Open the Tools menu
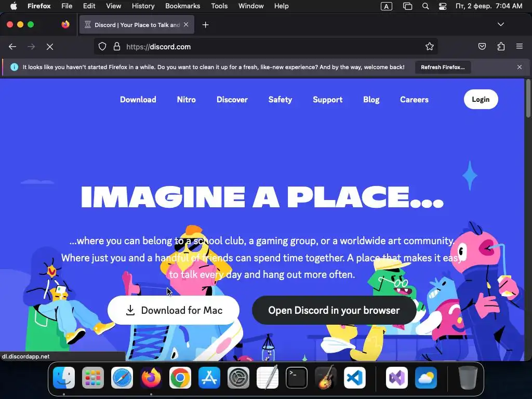This screenshot has height=399, width=532. point(219,6)
